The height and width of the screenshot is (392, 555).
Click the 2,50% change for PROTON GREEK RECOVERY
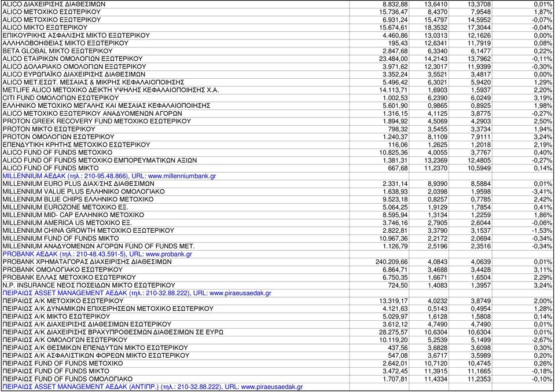pos(543,122)
